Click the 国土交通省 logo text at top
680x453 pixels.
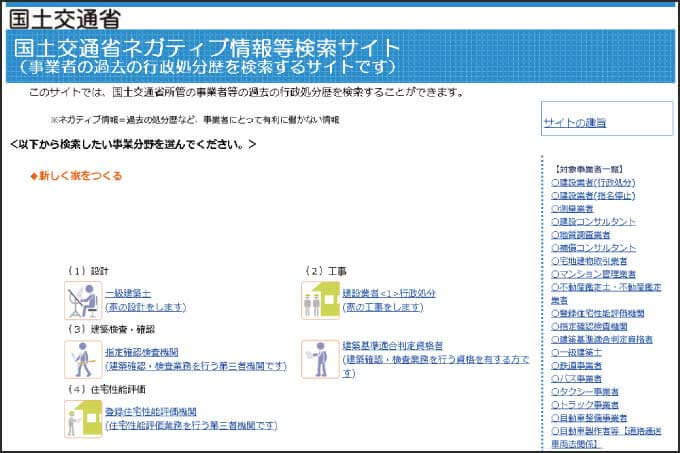coord(65,19)
